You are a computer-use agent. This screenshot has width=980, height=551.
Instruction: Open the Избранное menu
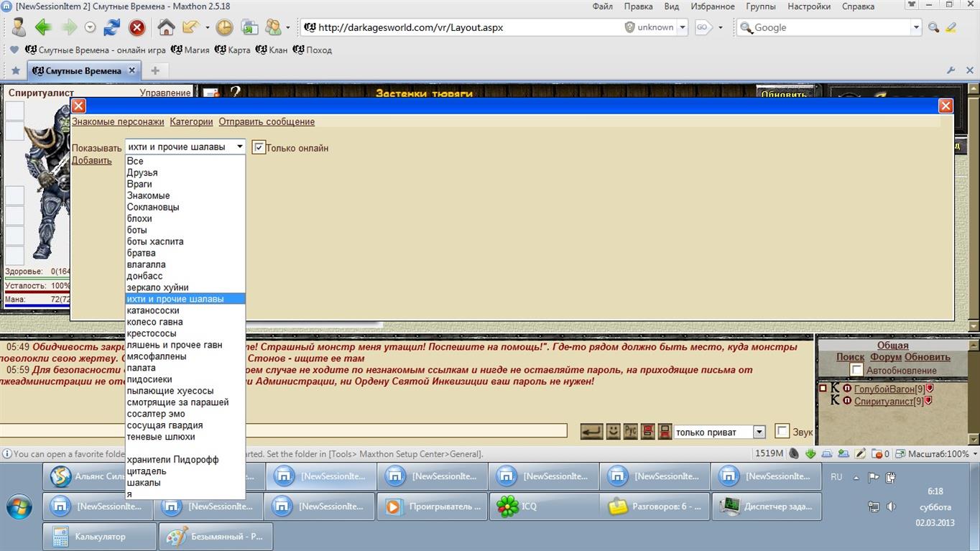click(x=713, y=6)
